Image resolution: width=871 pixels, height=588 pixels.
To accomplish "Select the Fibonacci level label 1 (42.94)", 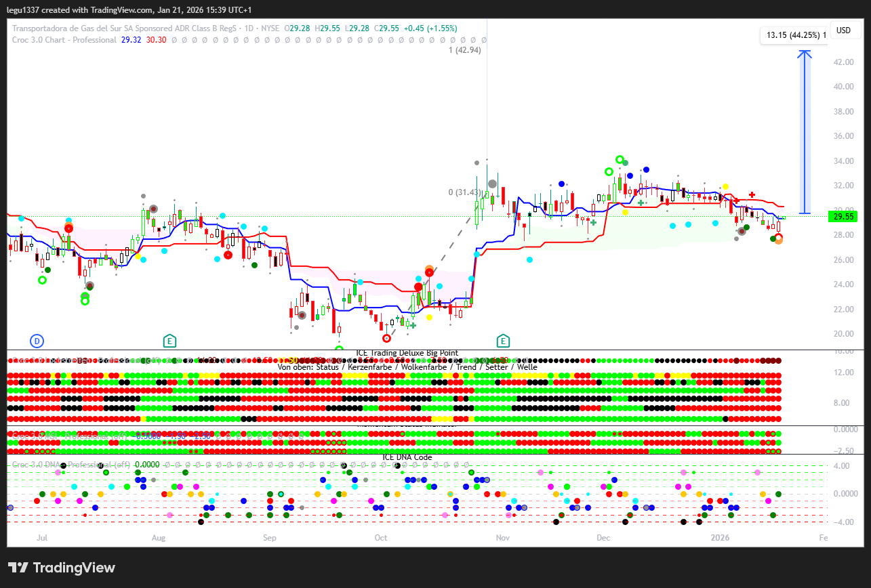I will pos(464,50).
